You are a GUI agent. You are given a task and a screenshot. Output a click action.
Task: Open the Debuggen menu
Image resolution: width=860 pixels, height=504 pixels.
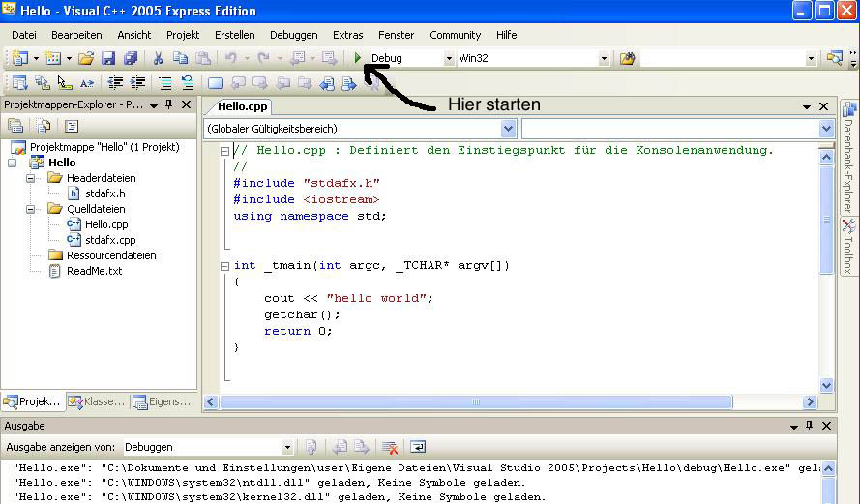[293, 35]
